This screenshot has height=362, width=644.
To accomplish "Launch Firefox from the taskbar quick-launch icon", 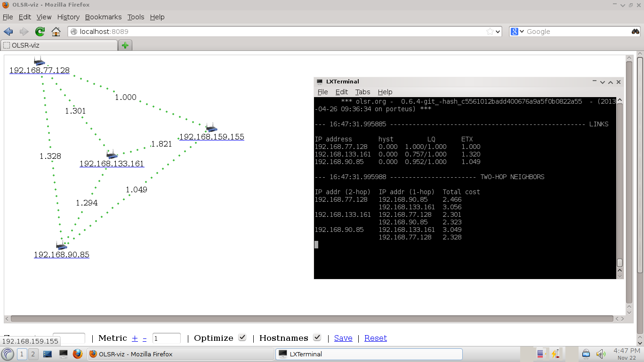I will [78, 354].
